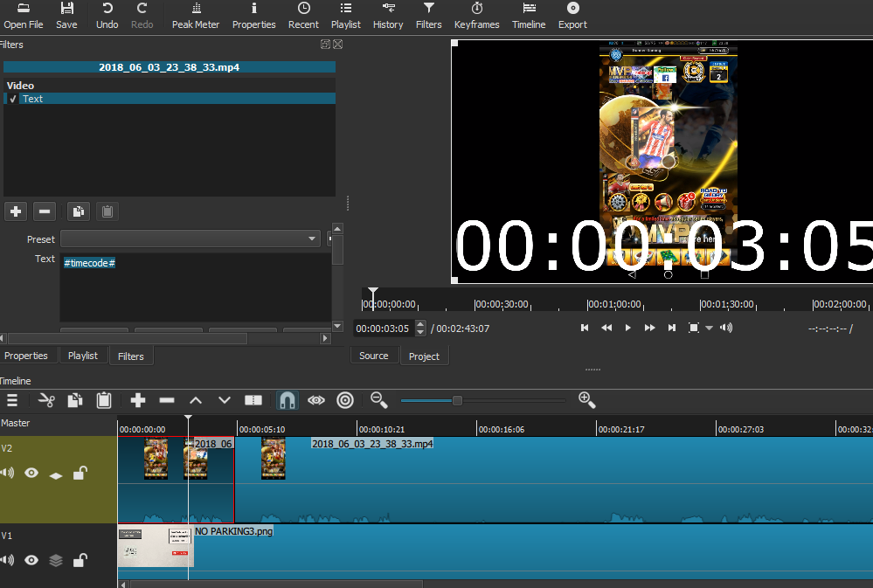873x588 pixels.
Task: Click the filter panel horizontal scrollbar right arrow
Action: (326, 338)
